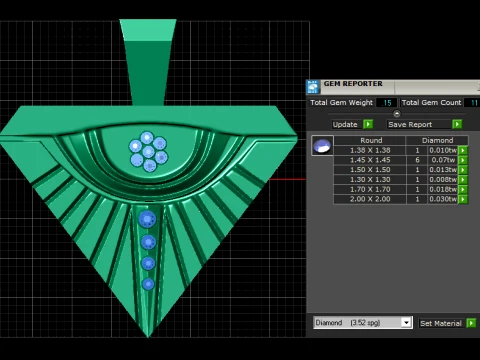This screenshot has width=480, height=360.
Task: Click the green arrow for 1.38 X 1.38 row
Action: (463, 150)
